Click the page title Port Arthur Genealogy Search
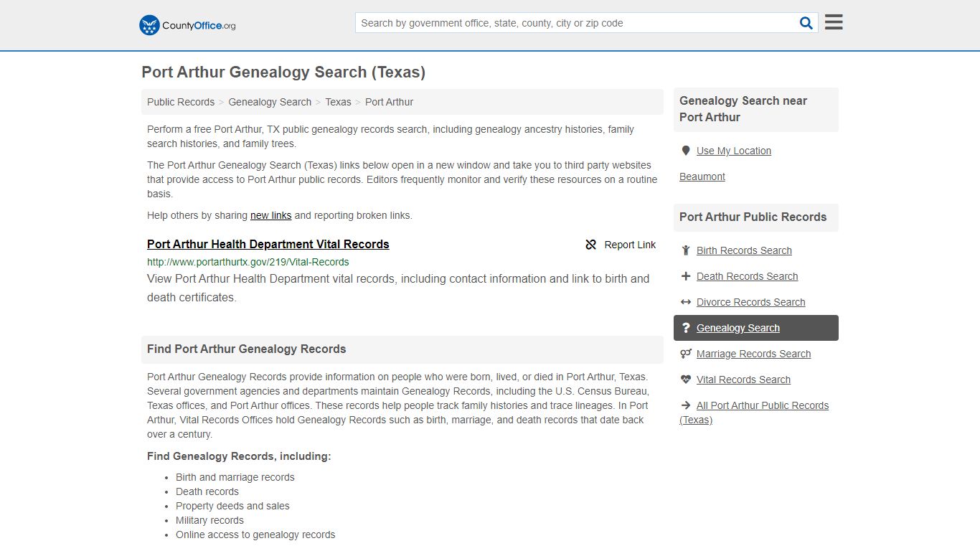Screen dimensions: 980x551 pyautogui.click(x=283, y=72)
